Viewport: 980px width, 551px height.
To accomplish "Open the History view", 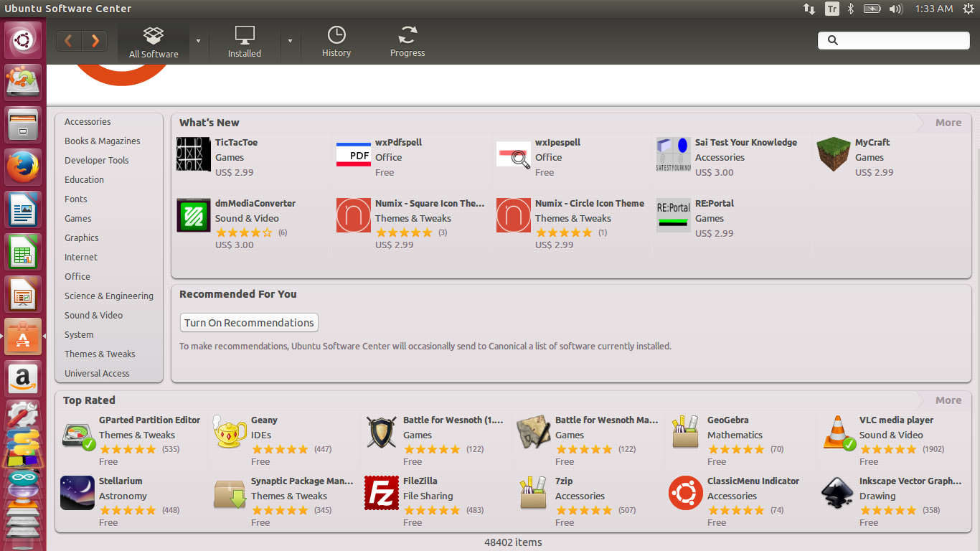I will (x=336, y=42).
